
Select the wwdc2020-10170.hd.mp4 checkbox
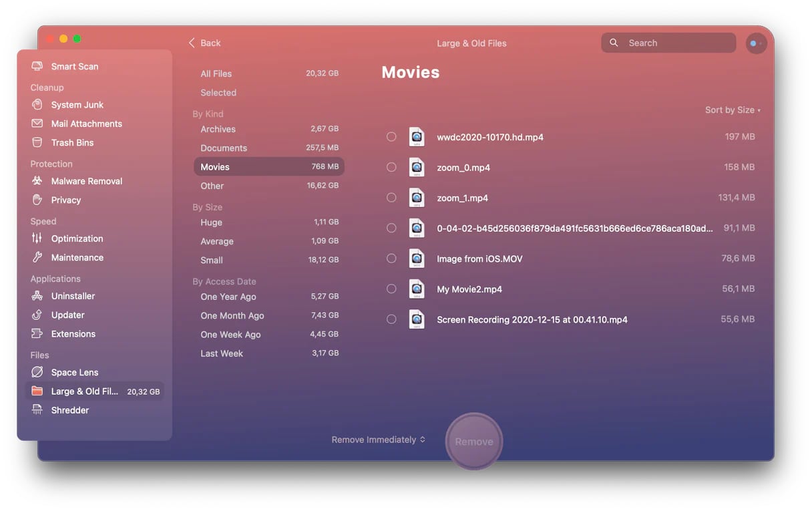point(391,137)
